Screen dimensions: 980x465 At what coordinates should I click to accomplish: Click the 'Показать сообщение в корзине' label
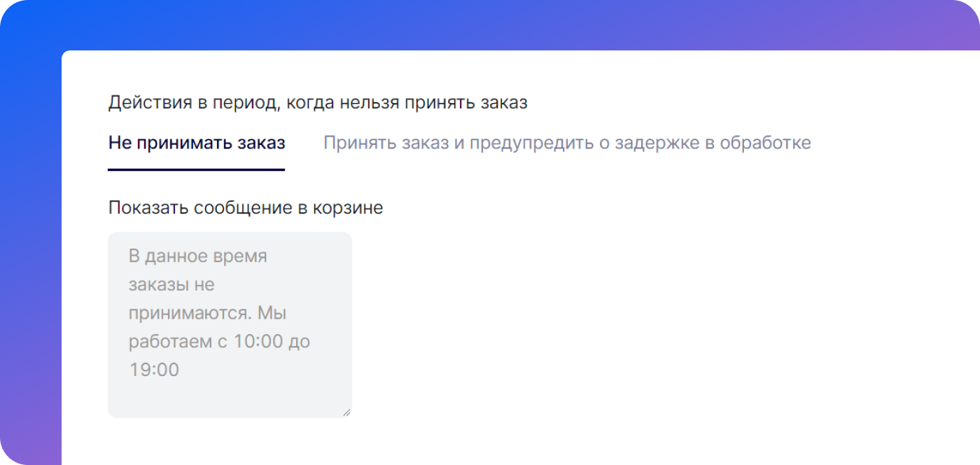coord(245,208)
